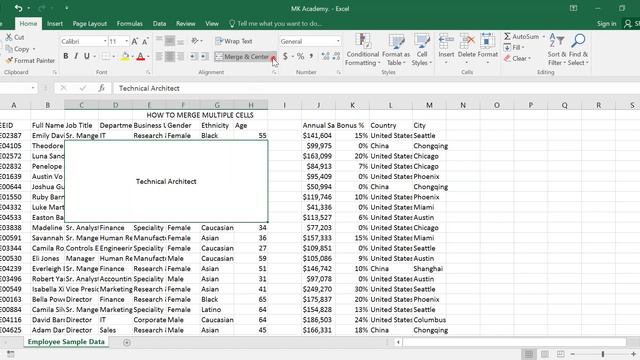The image size is (640, 360).
Task: Open Find & Select menu
Action: point(578,49)
